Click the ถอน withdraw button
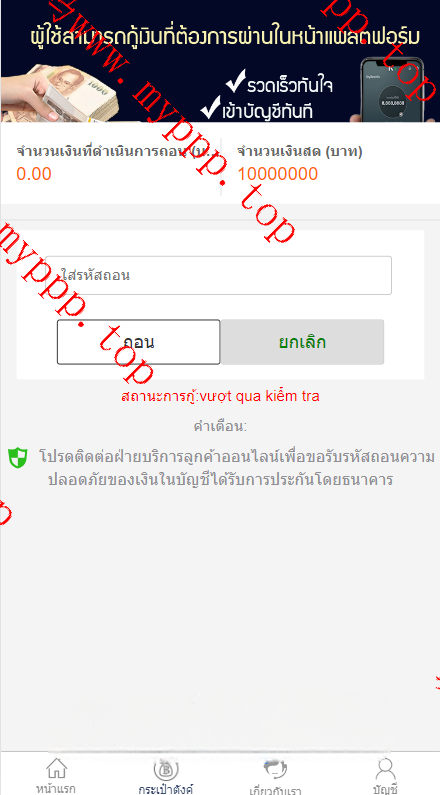The width and height of the screenshot is (440, 795). (x=138, y=342)
